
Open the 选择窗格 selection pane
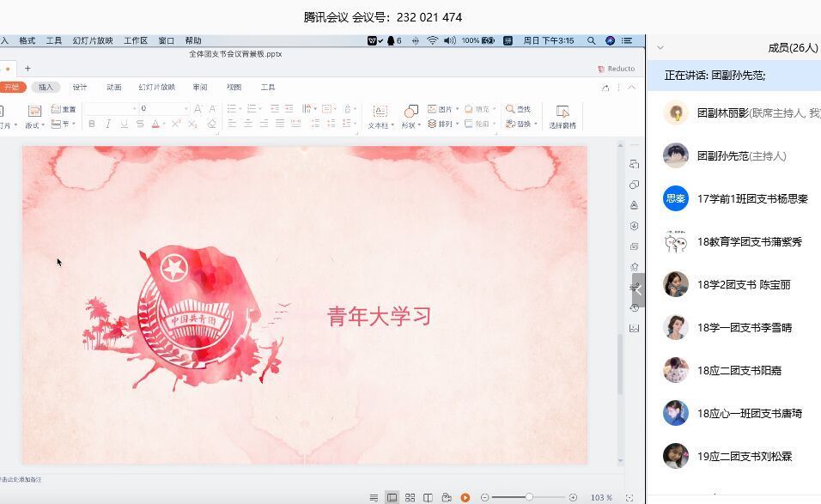coord(563,116)
